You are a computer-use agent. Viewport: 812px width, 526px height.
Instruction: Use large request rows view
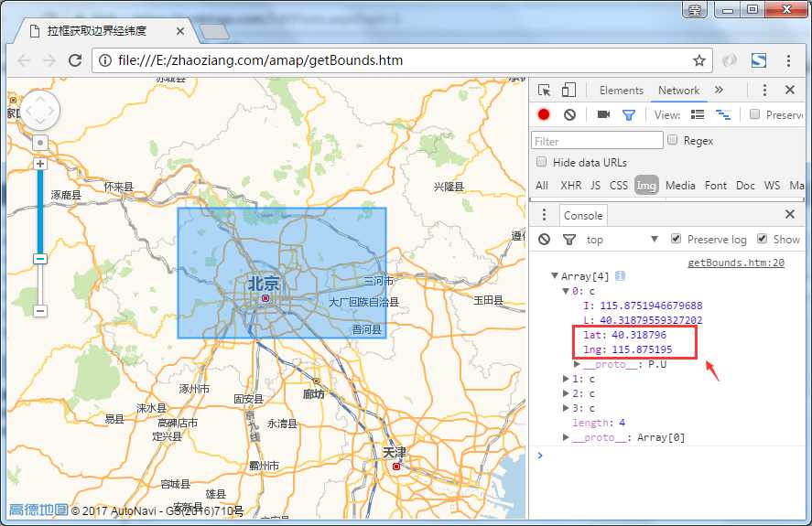point(698,114)
